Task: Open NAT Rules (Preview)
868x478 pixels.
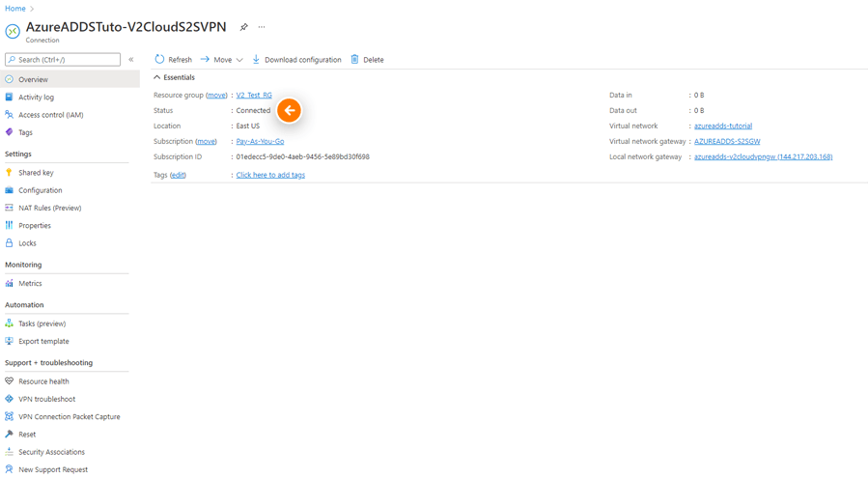Action: tap(50, 208)
